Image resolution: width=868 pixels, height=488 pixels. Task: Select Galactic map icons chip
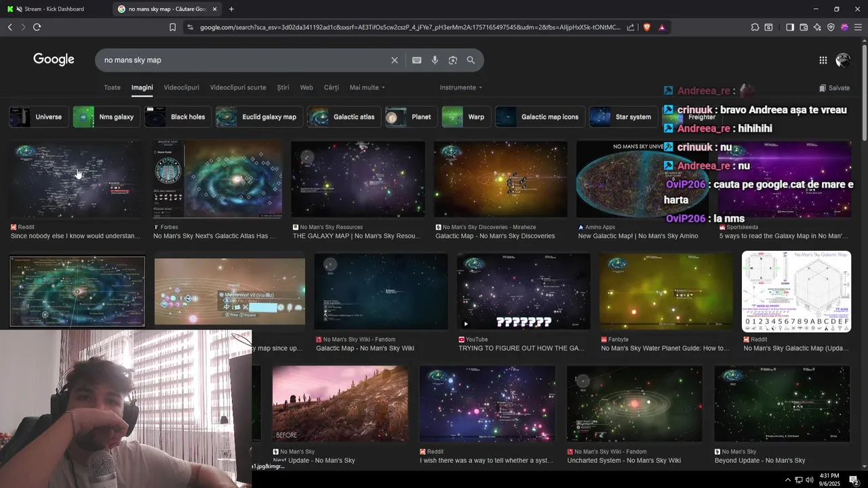[x=540, y=117]
